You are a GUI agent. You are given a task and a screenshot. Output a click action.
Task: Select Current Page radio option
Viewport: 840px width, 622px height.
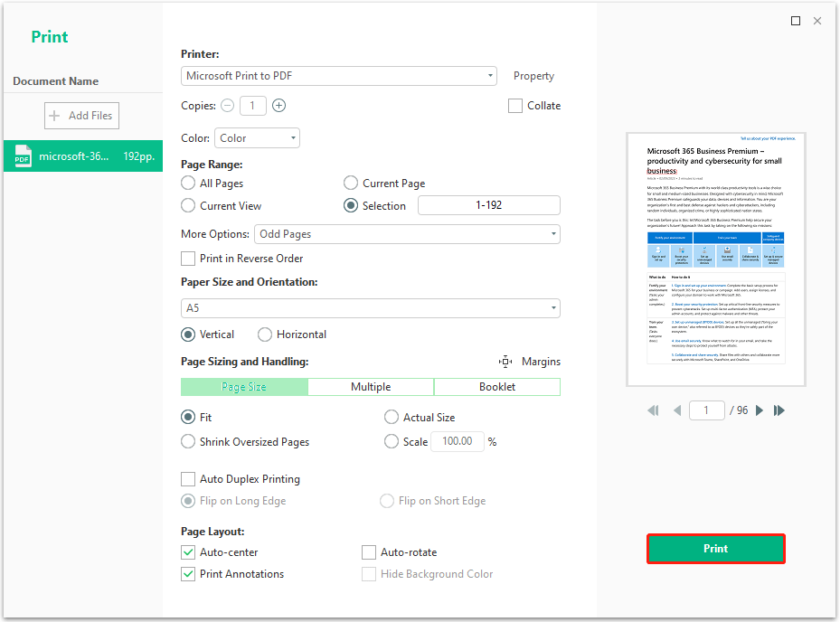click(351, 184)
